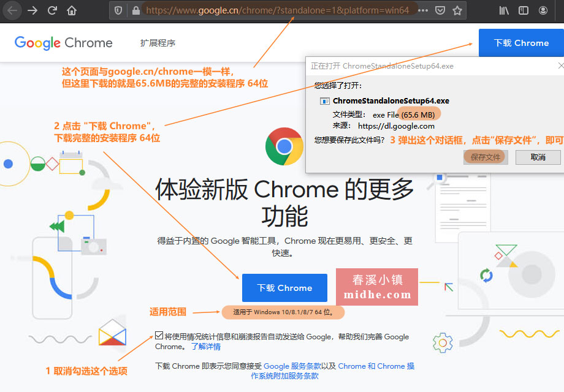Open the 了解详情 link
This screenshot has height=392, width=564.
[206, 347]
